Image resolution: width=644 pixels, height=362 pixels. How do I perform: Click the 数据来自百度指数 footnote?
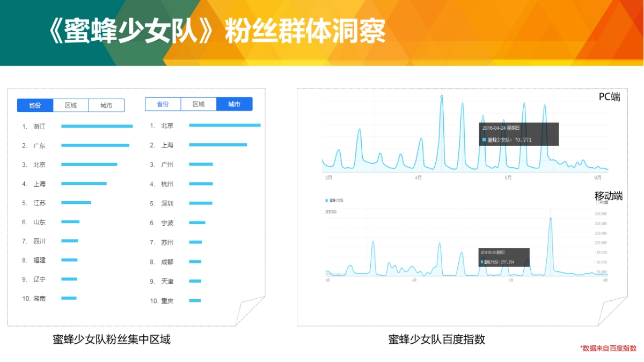point(608,348)
